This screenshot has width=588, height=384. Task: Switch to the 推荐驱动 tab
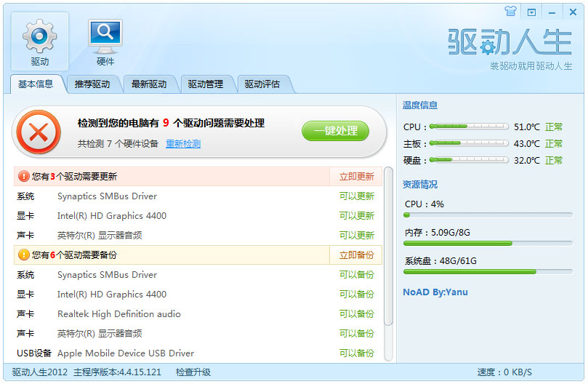pyautogui.click(x=92, y=84)
